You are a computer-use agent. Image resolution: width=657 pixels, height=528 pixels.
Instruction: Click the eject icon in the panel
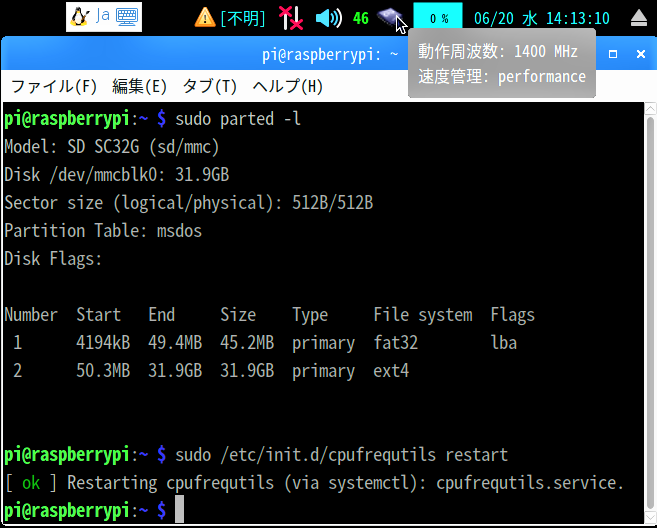pyautogui.click(x=639, y=18)
